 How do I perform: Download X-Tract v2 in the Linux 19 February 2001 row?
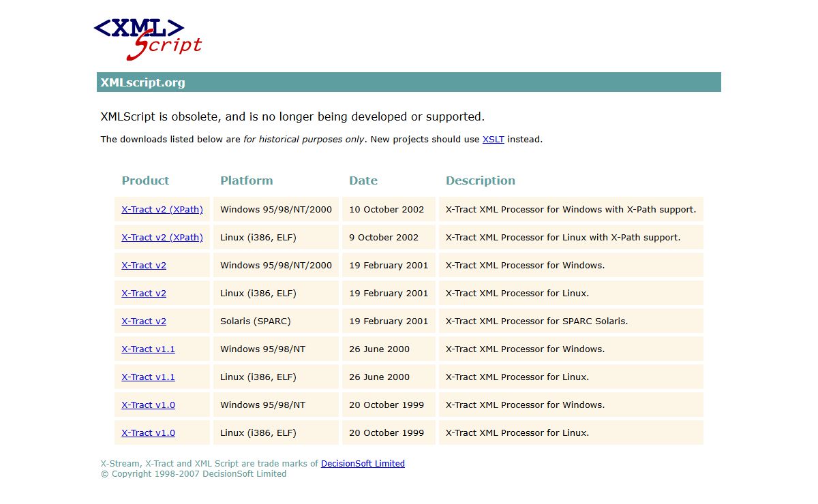pyautogui.click(x=144, y=293)
